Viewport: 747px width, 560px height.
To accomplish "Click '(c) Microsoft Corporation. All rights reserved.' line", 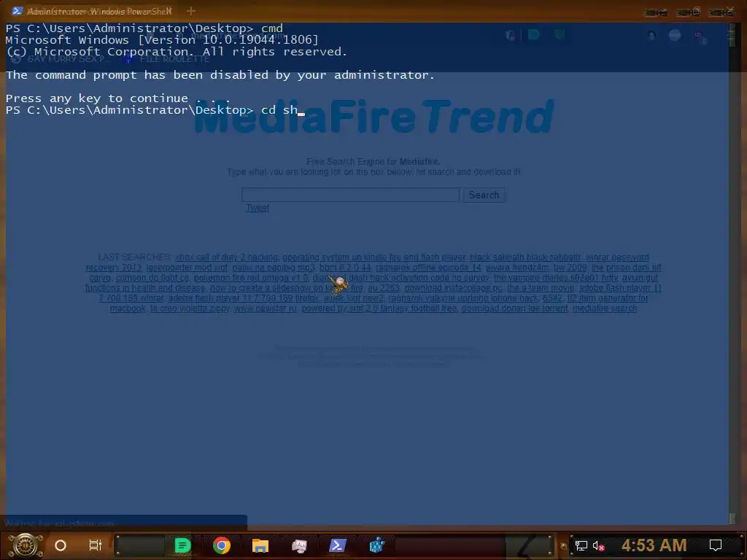I will [177, 52].
